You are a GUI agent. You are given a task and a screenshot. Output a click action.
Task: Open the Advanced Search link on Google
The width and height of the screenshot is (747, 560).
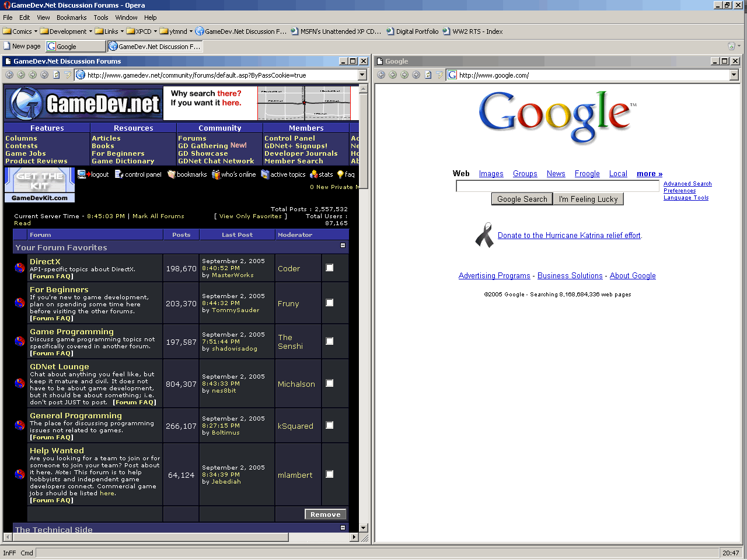687,184
